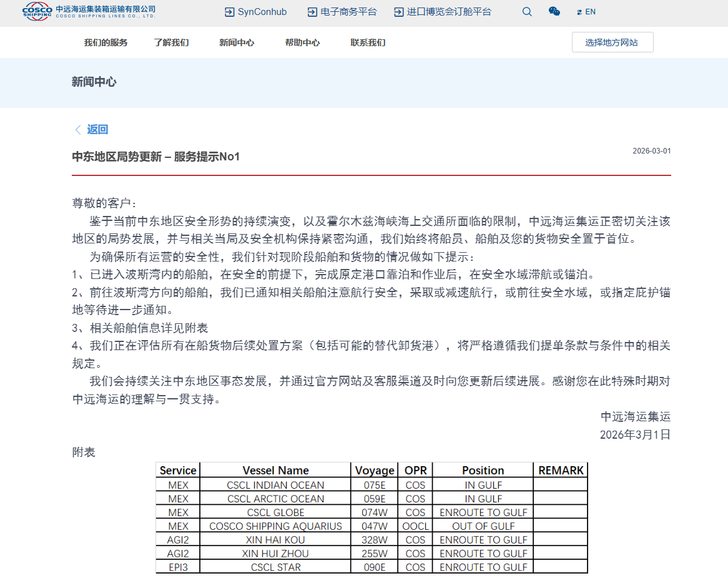The height and width of the screenshot is (586, 728).
Task: Click Position column header
Action: tap(483, 470)
